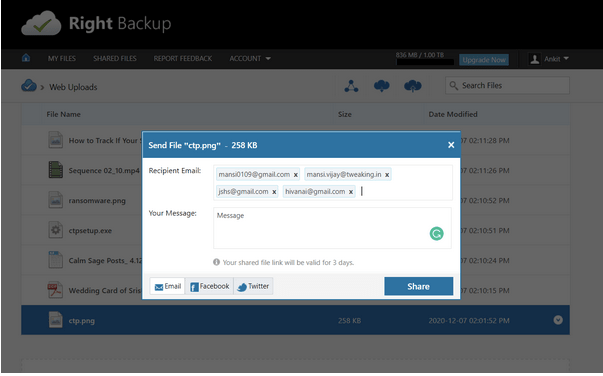
Task: Click the Right Backup cloud logo
Action: coord(41,23)
